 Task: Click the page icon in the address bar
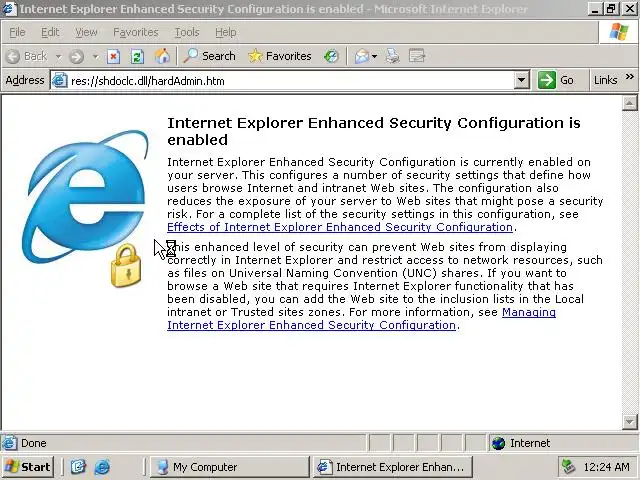click(59, 80)
